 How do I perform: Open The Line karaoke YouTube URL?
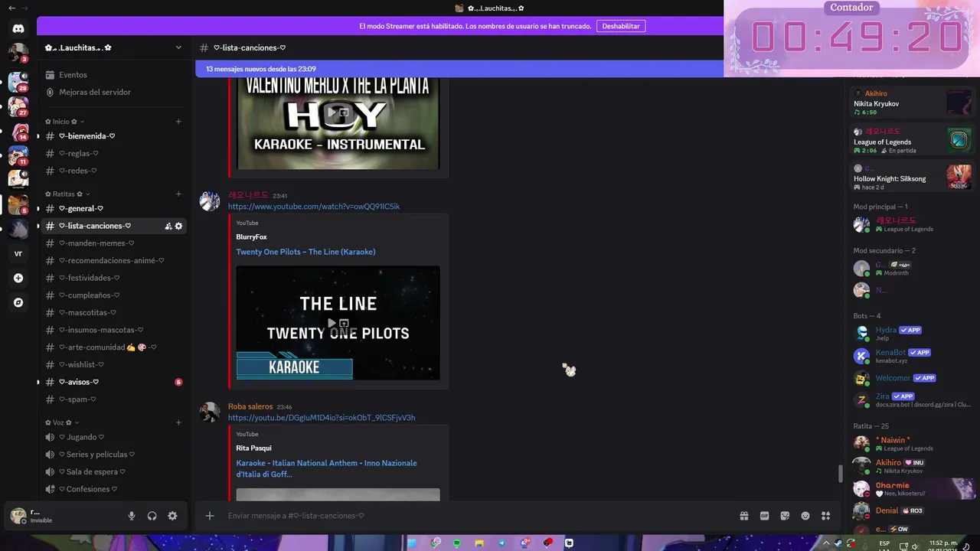pos(314,207)
